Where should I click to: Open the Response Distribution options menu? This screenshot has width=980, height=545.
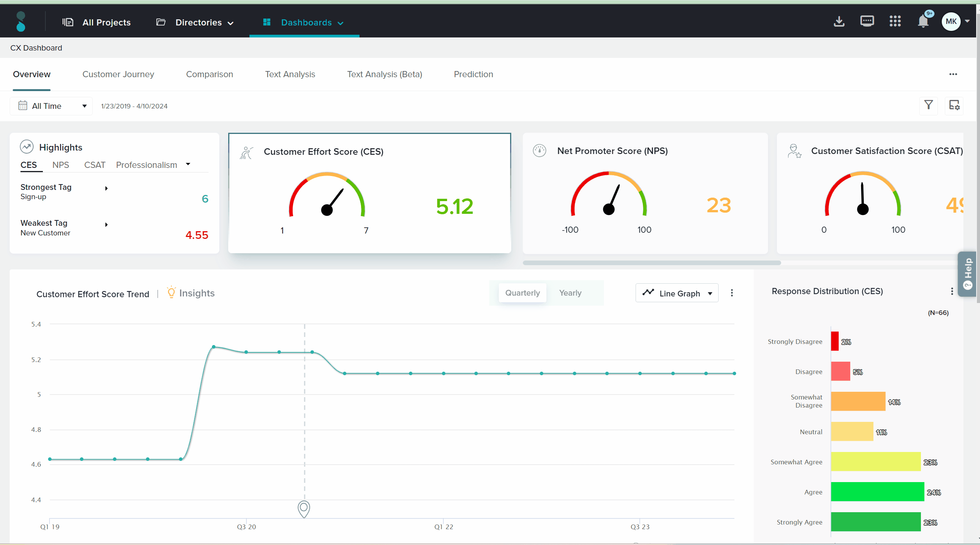(x=952, y=291)
